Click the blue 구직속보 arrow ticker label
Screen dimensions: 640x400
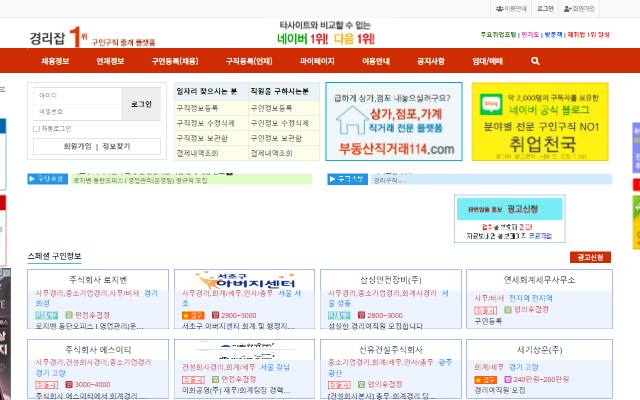click(347, 179)
